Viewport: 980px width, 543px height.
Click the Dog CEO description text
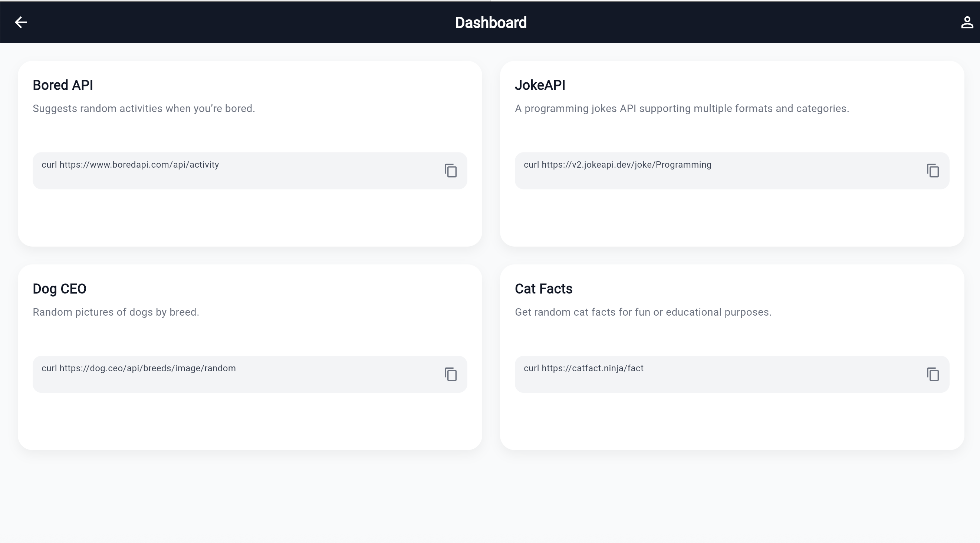point(116,312)
